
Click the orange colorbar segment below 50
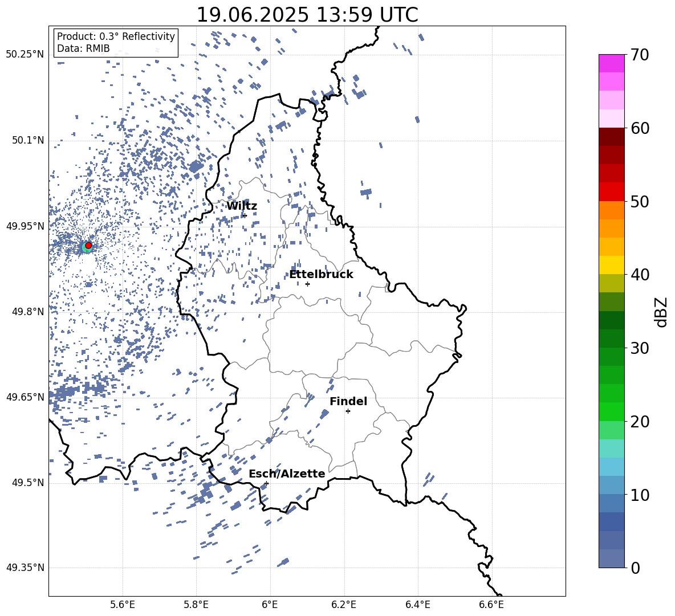611,210
